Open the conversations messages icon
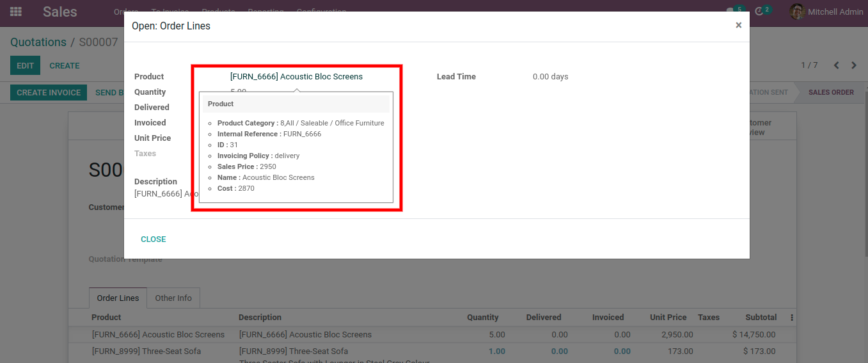The width and height of the screenshot is (868, 363). point(731,12)
